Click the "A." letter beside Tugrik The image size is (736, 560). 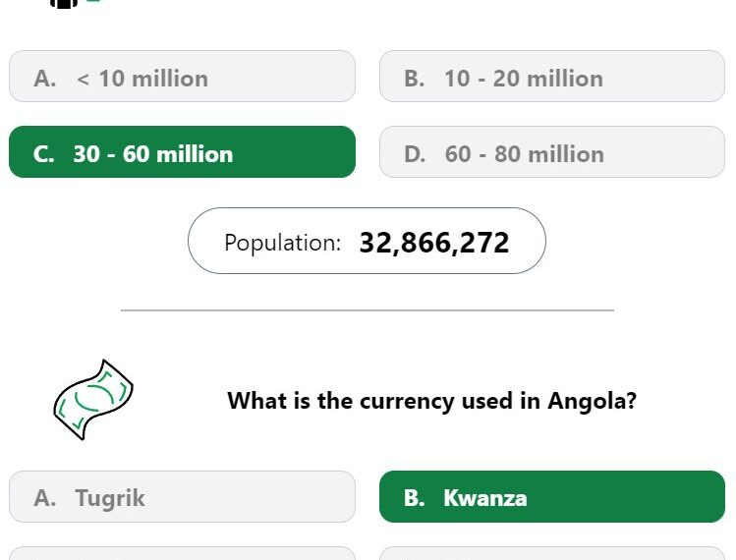44,498
